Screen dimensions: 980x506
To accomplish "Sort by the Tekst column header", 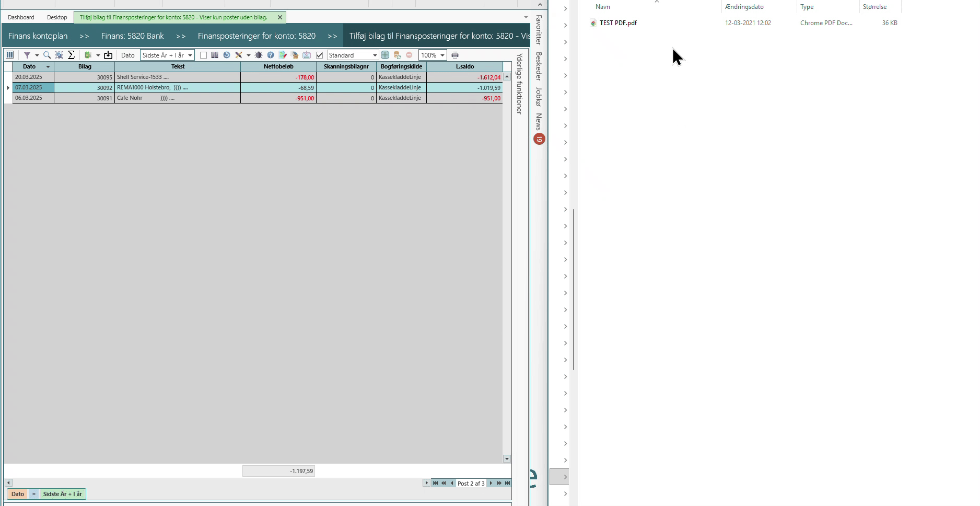I will point(178,66).
